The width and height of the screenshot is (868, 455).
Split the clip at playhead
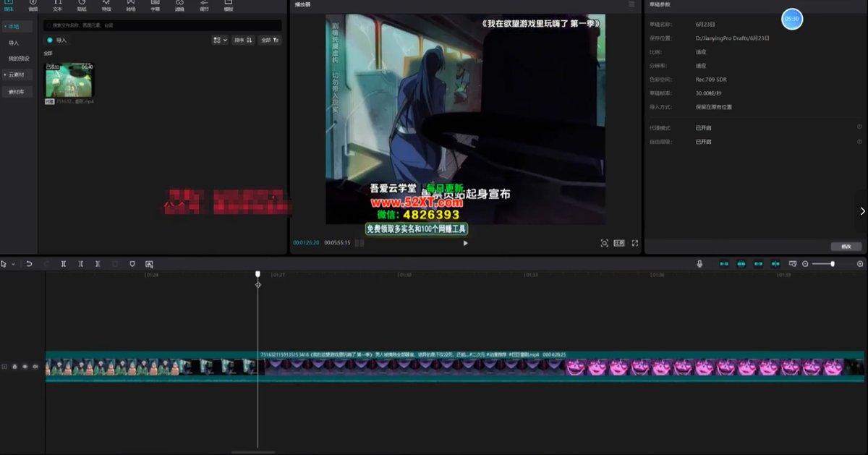tap(64, 264)
